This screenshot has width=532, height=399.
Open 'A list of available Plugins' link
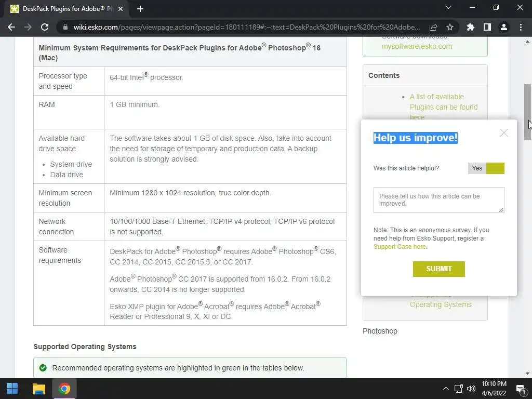click(444, 107)
